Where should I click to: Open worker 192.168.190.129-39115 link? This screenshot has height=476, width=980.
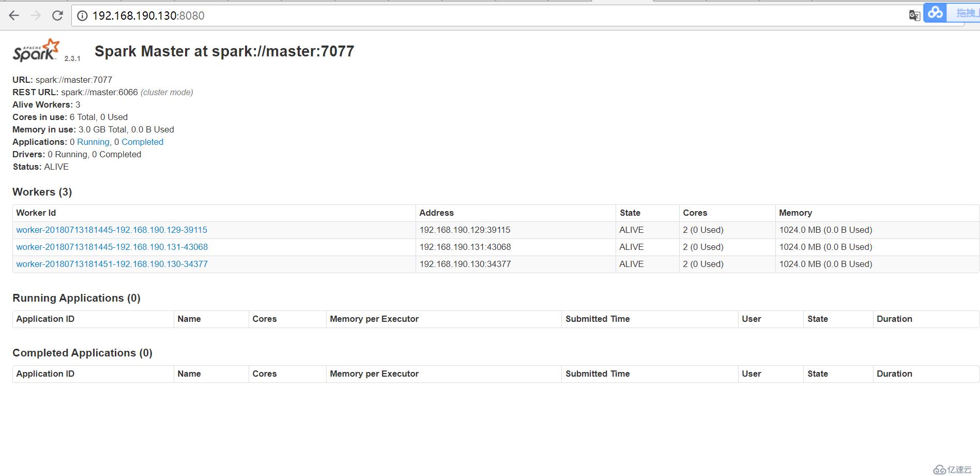[112, 230]
